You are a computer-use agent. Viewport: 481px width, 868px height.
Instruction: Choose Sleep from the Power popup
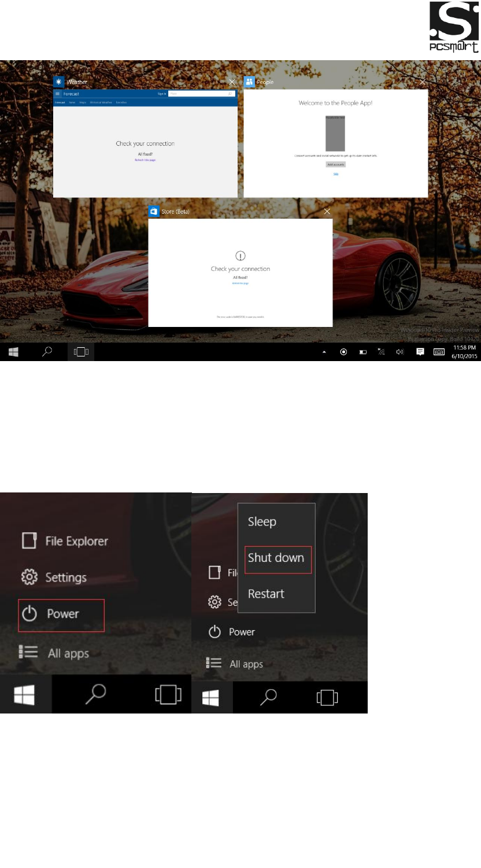(x=262, y=522)
